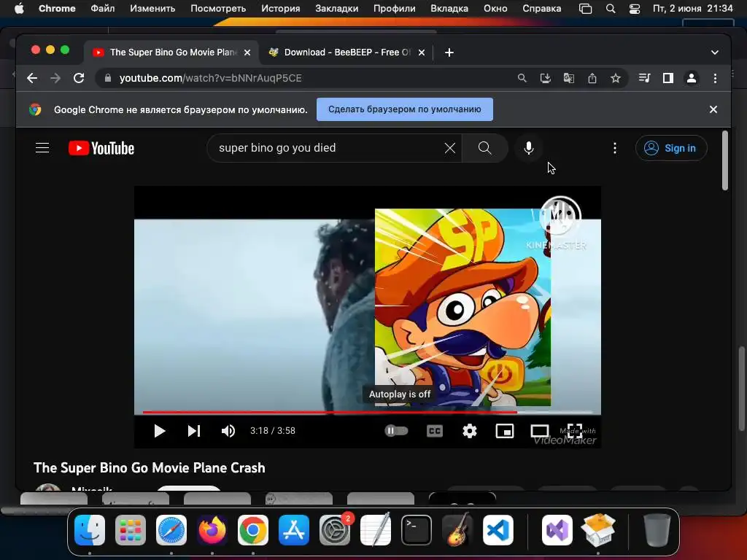Switch to theater mode

540,431
